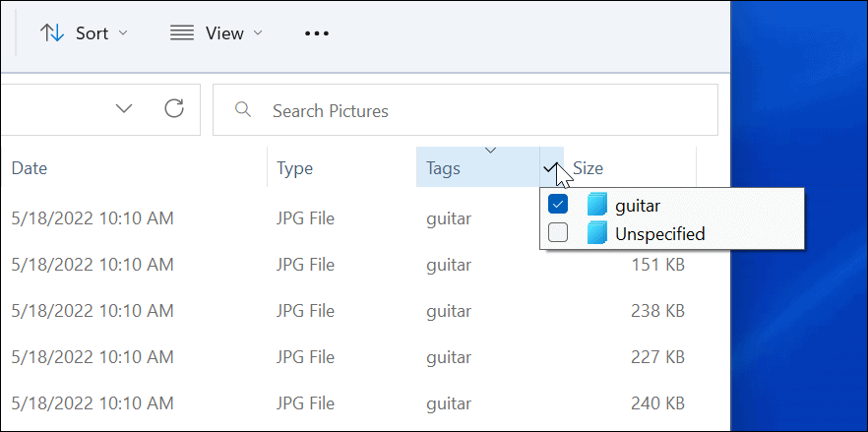The width and height of the screenshot is (868, 432).
Task: Open the Tags column filter dropdown arrow
Action: click(x=552, y=168)
